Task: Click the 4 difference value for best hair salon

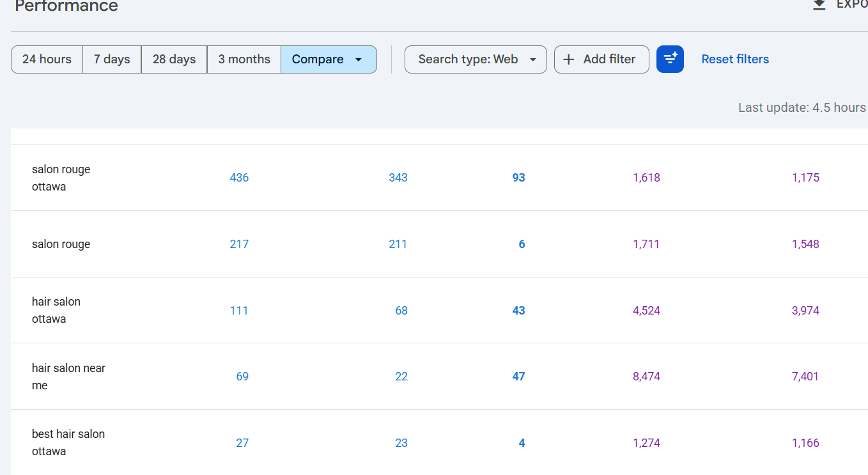Action: [522, 443]
